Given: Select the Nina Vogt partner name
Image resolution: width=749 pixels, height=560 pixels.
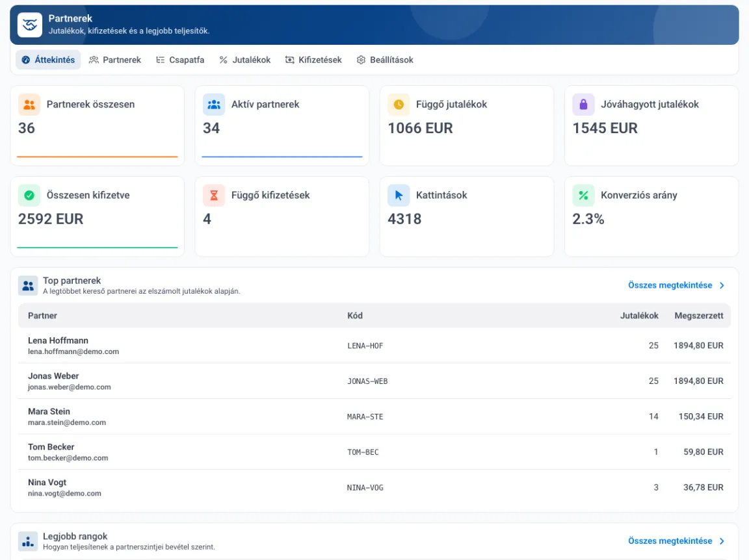Looking at the screenshot, I should pyautogui.click(x=47, y=483).
